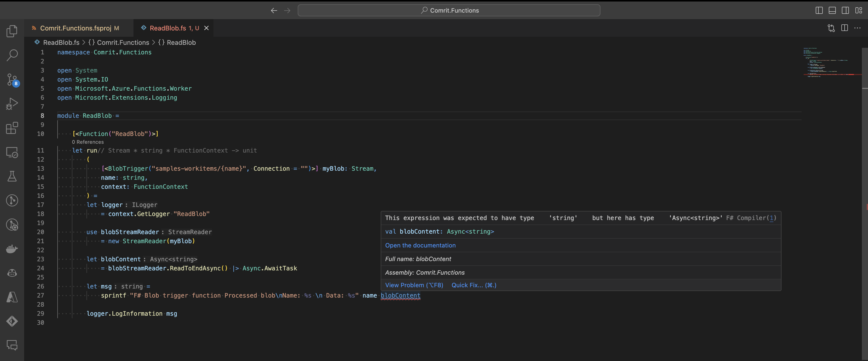Toggle the secondary side bar layout icon

[x=845, y=11]
